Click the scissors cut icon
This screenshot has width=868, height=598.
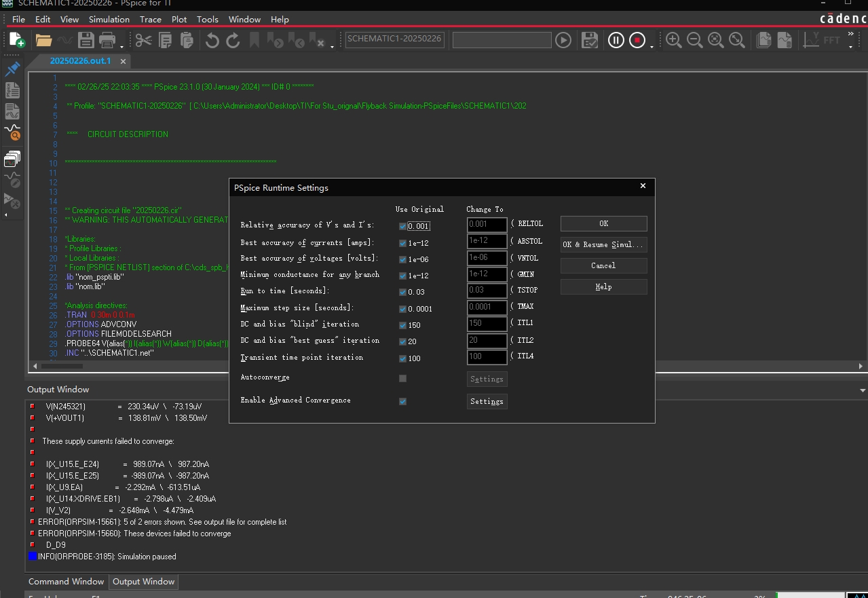coord(143,40)
